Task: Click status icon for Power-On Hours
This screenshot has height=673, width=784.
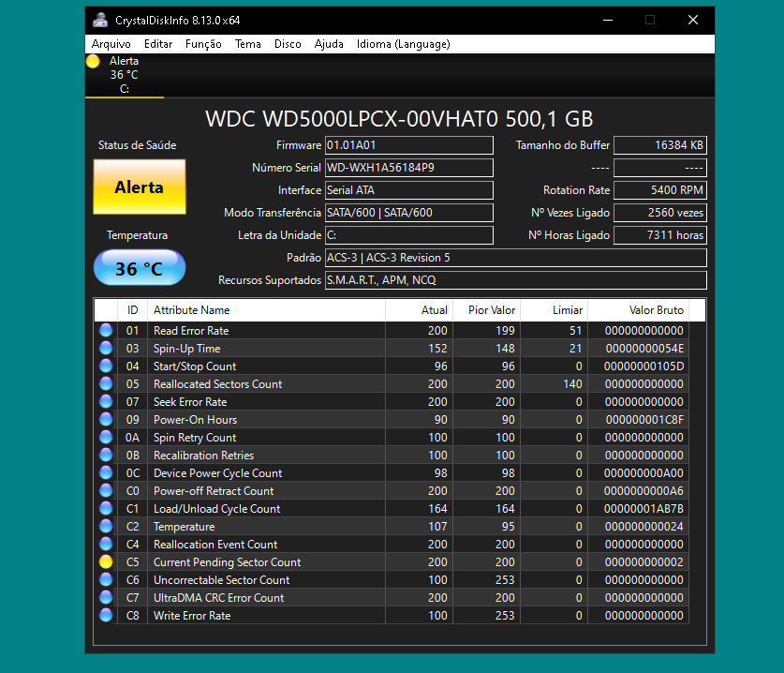Action: [106, 419]
